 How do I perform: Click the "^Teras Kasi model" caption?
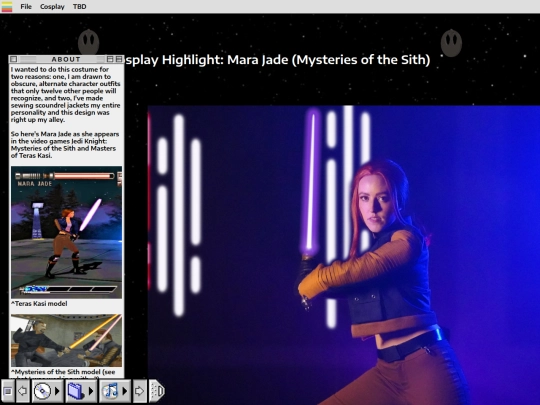[39, 304]
